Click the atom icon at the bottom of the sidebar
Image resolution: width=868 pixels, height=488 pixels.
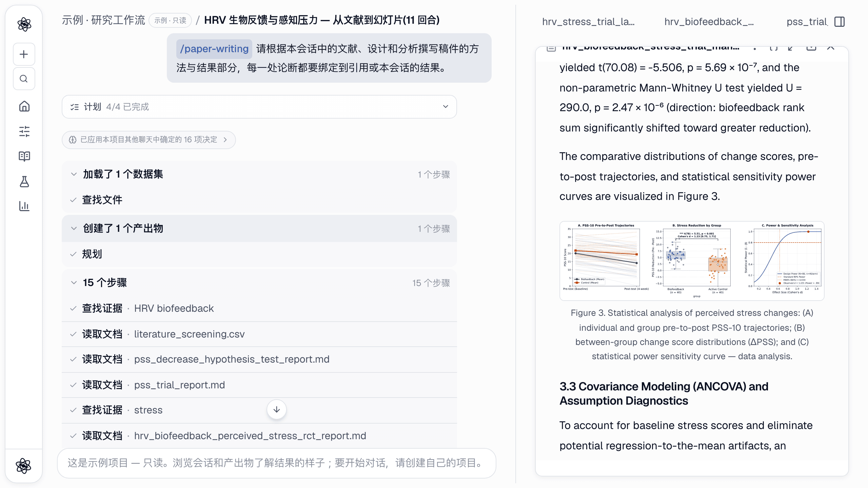pyautogui.click(x=24, y=466)
